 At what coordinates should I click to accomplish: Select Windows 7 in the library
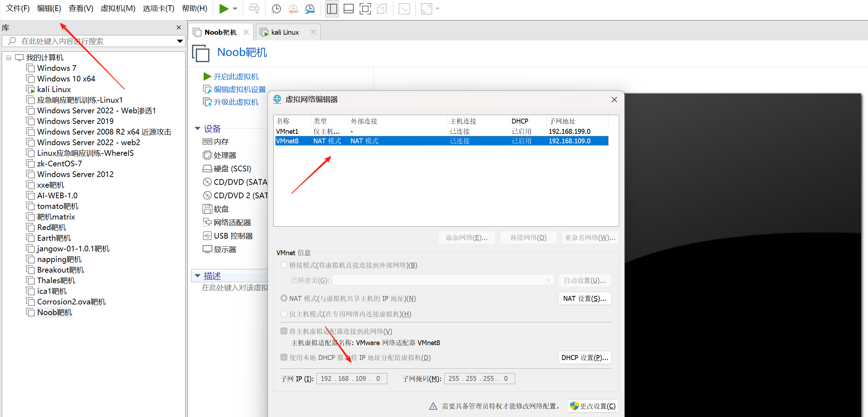[57, 68]
